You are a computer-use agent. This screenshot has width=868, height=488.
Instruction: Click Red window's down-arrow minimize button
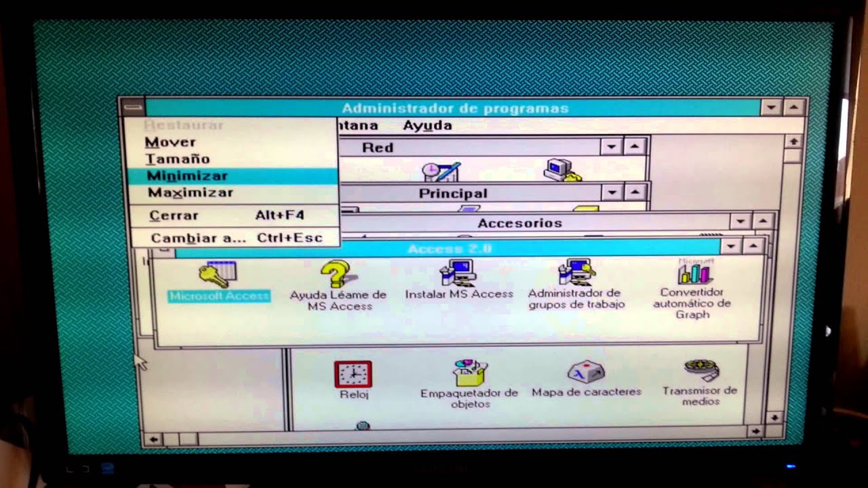click(612, 146)
